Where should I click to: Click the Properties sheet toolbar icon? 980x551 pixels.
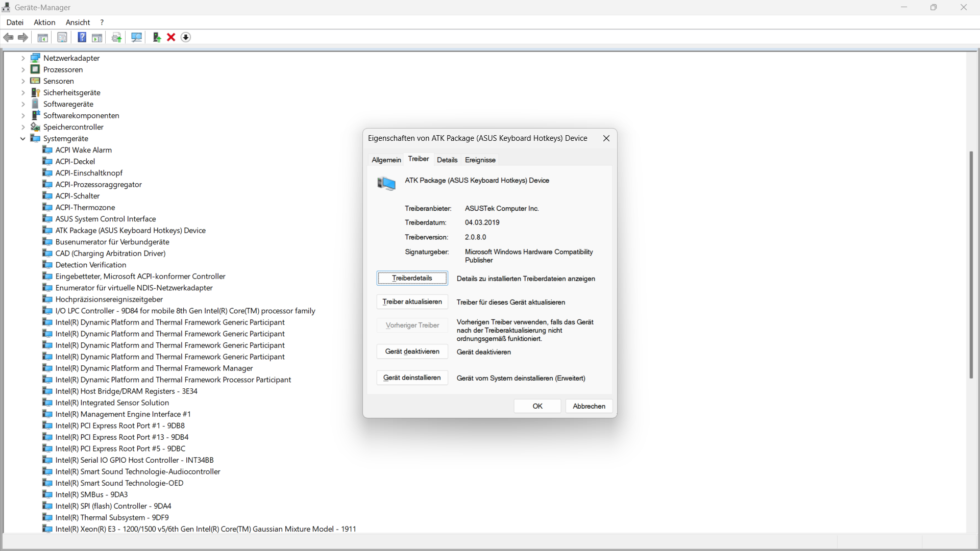[62, 37]
